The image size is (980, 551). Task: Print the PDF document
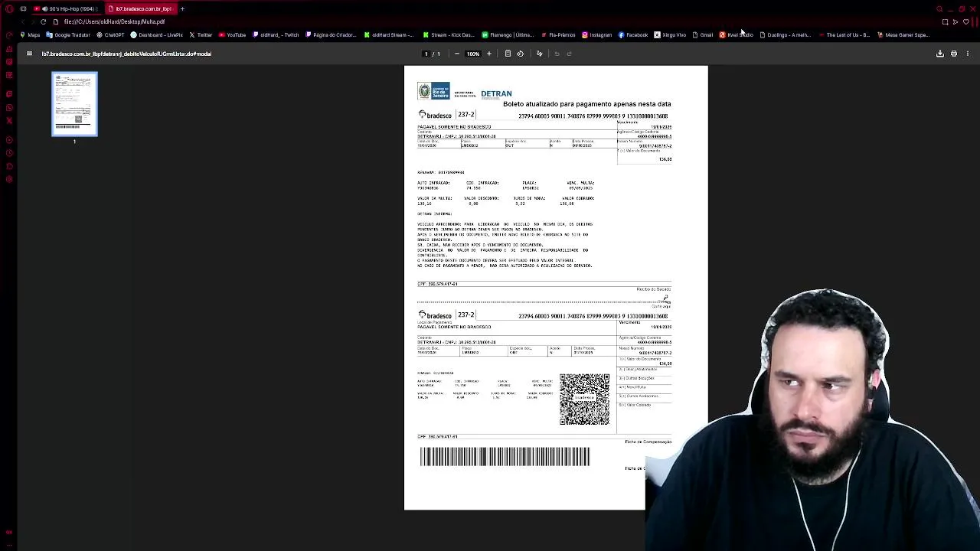(x=954, y=54)
